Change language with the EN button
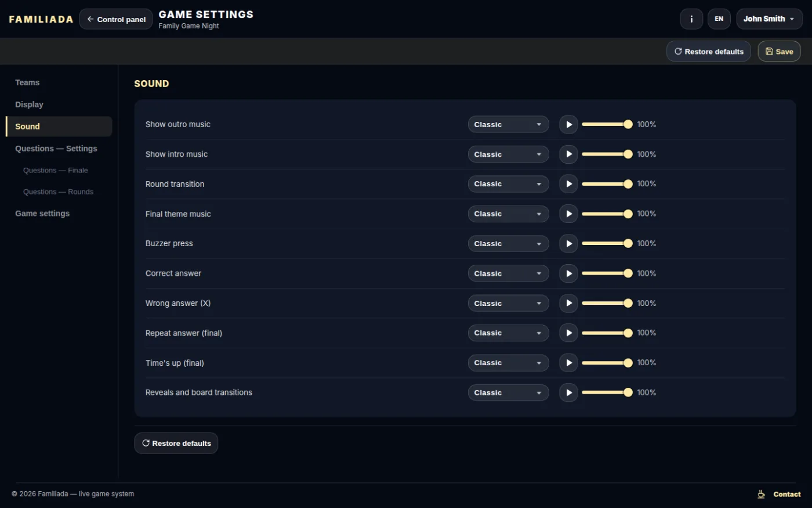The height and width of the screenshot is (508, 812). click(x=719, y=19)
